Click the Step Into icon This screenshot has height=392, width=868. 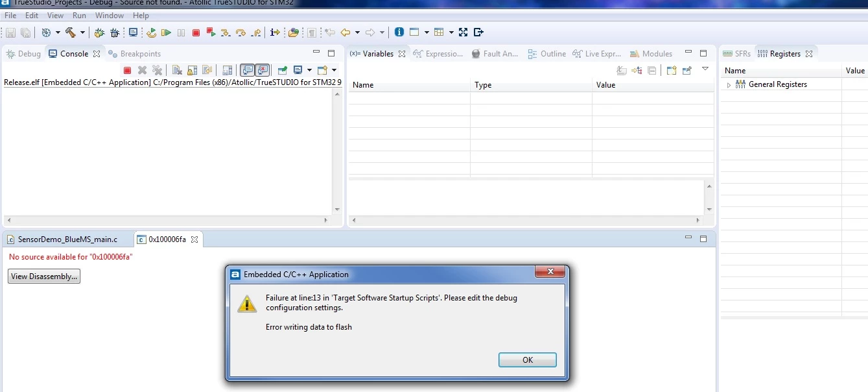tap(225, 32)
